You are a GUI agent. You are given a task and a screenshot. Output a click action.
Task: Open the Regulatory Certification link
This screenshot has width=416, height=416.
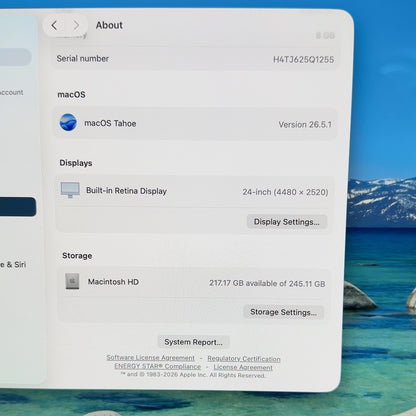pyautogui.click(x=244, y=359)
